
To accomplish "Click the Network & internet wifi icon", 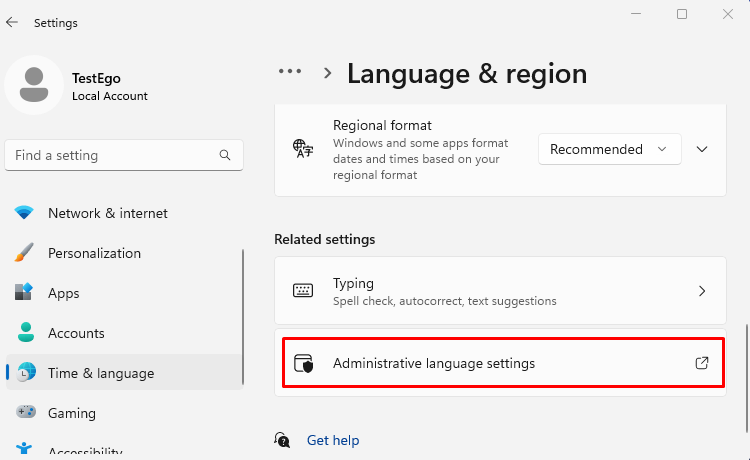I will [x=24, y=212].
